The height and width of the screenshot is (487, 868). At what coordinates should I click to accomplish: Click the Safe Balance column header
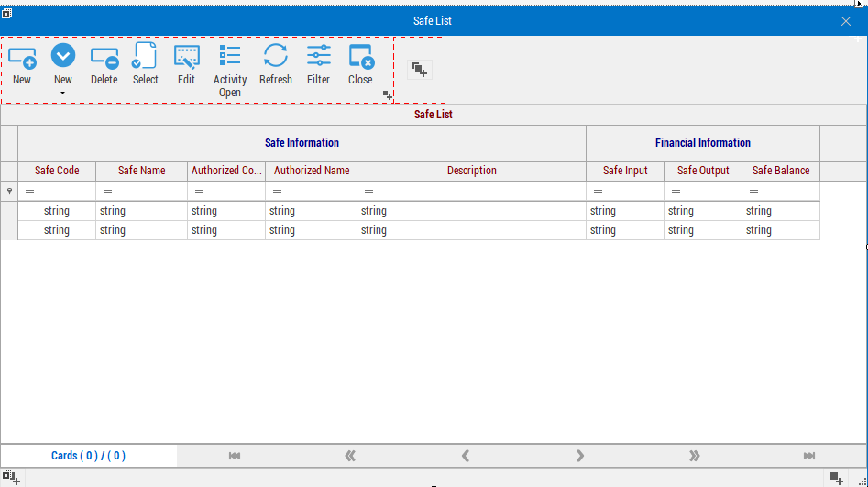[781, 171]
